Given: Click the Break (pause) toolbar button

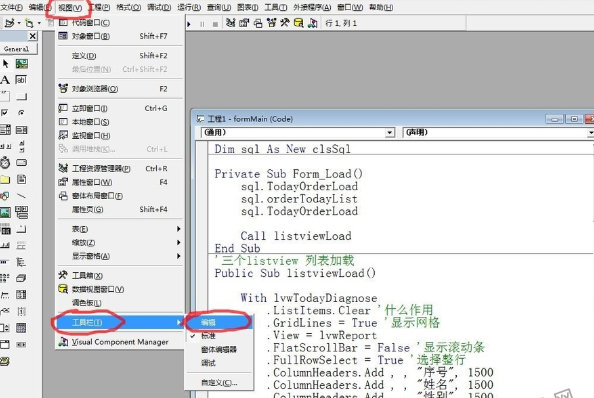Looking at the screenshot, I should 202,24.
